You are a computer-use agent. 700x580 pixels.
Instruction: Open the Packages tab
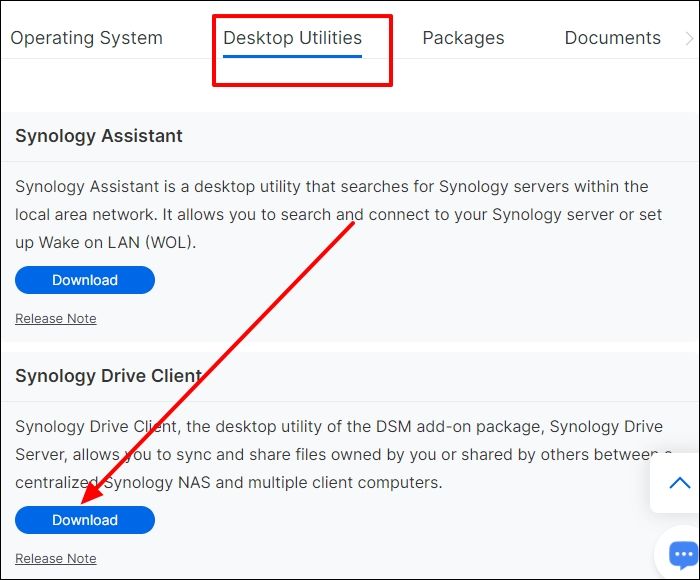coord(463,38)
